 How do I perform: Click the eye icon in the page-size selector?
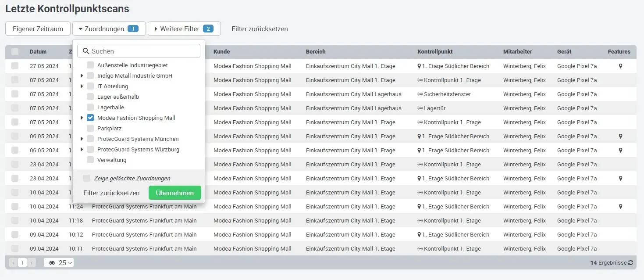[x=52, y=263]
